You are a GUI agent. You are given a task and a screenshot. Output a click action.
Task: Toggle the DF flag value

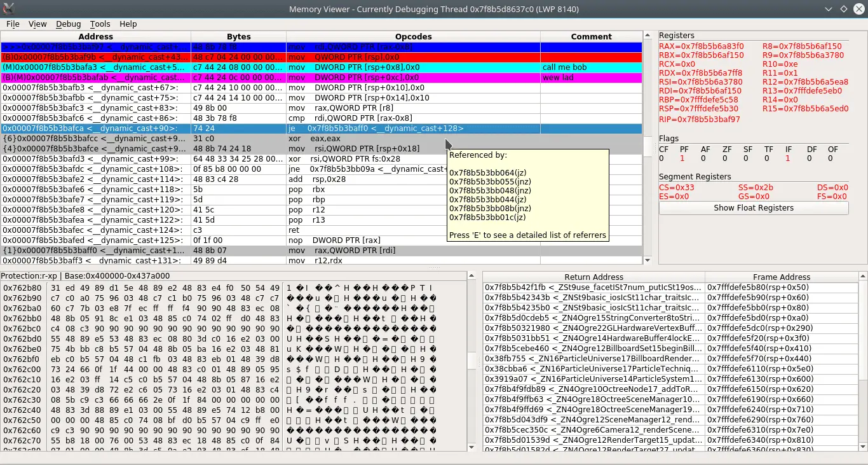(x=810, y=158)
